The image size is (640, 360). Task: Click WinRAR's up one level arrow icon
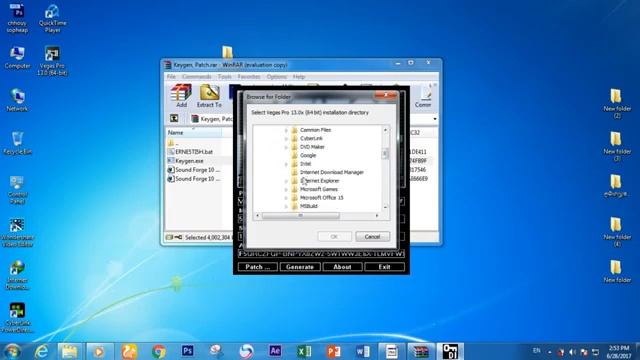(x=174, y=118)
